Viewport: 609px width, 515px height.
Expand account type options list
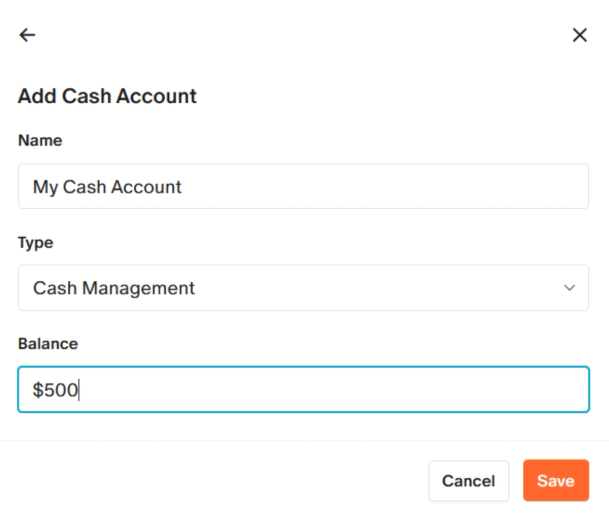click(303, 288)
